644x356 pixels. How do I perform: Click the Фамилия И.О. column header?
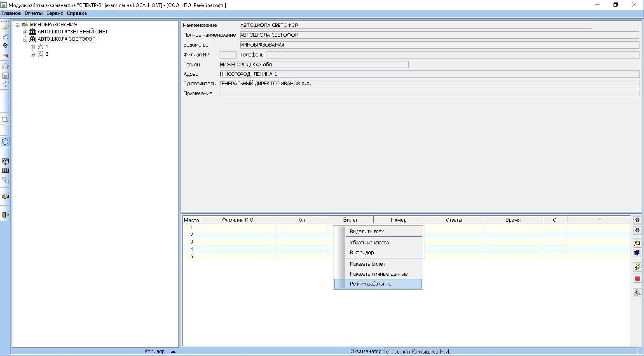(x=238, y=220)
